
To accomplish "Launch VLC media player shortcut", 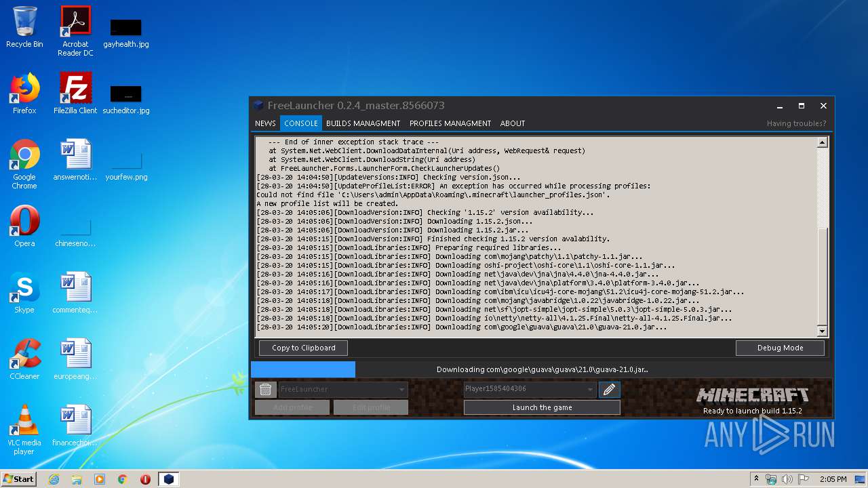I will (24, 430).
